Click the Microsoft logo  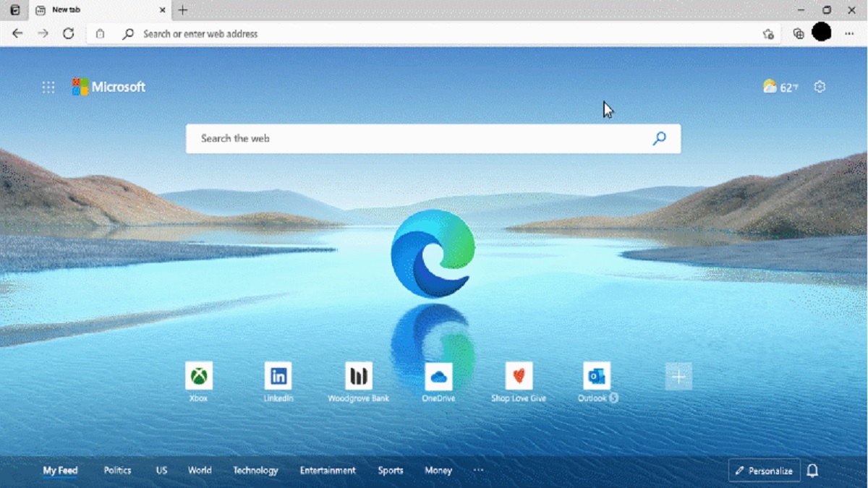[x=109, y=87]
